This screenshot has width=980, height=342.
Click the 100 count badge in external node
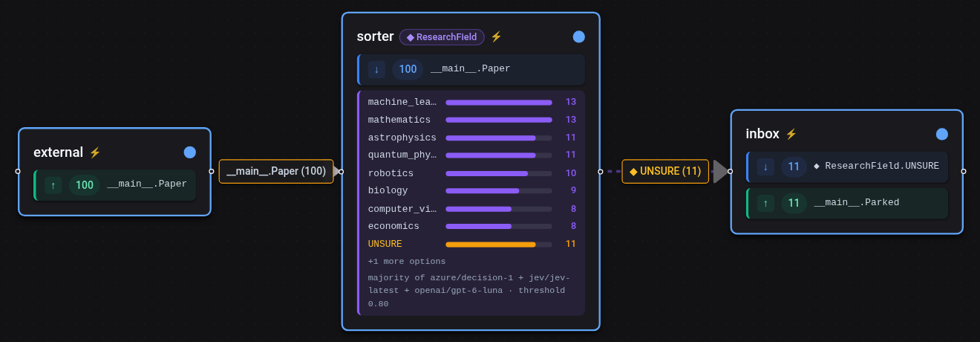tap(85, 185)
